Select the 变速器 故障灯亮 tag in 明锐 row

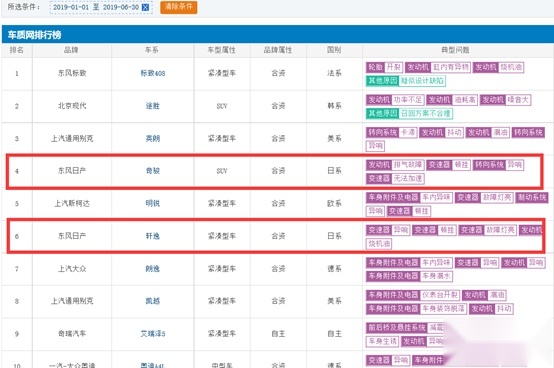[x=484, y=197]
